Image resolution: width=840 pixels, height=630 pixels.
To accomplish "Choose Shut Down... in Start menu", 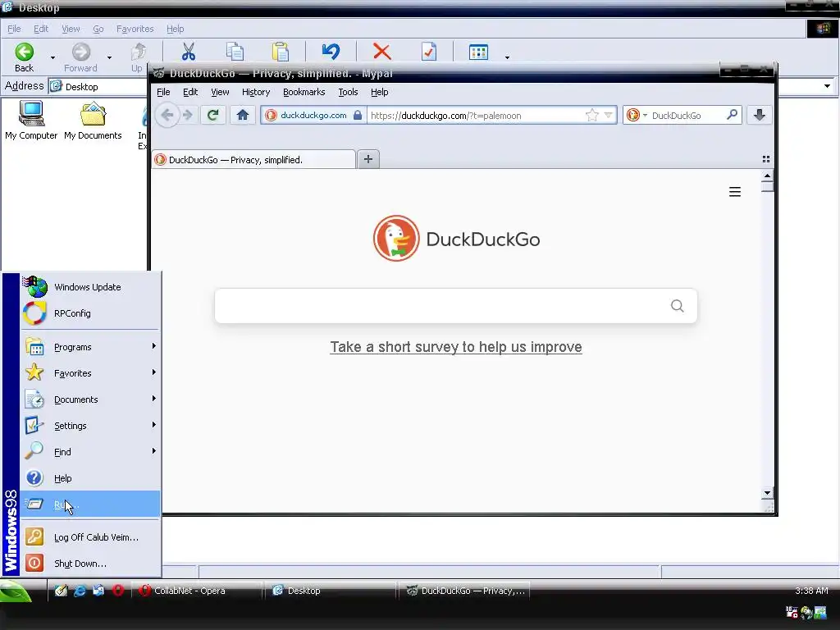I will [90, 564].
